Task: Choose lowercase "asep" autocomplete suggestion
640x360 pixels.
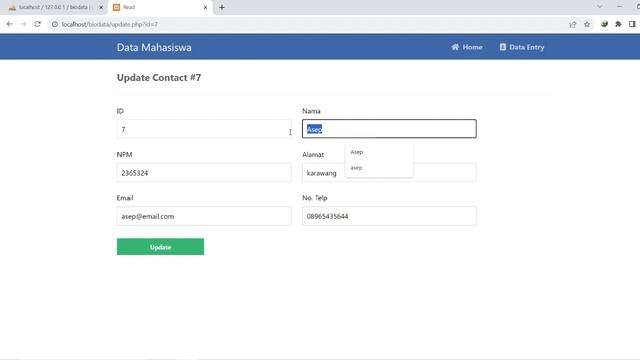Action: (379, 168)
